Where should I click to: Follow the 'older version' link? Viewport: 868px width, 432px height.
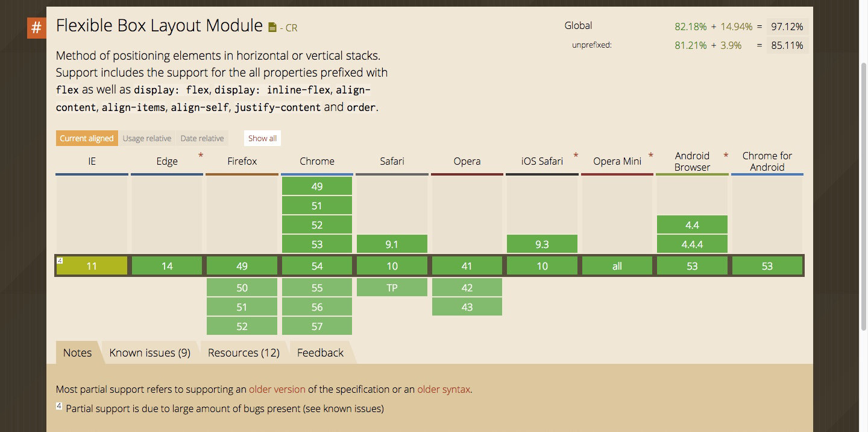(x=277, y=389)
